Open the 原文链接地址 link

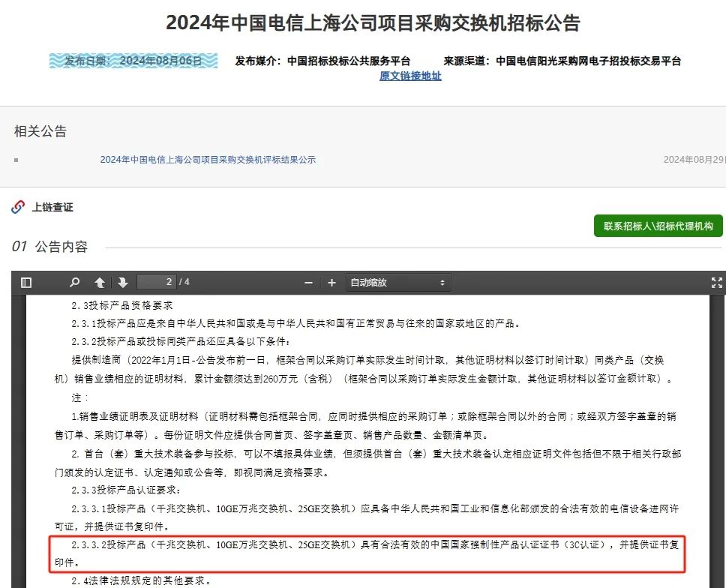410,76
